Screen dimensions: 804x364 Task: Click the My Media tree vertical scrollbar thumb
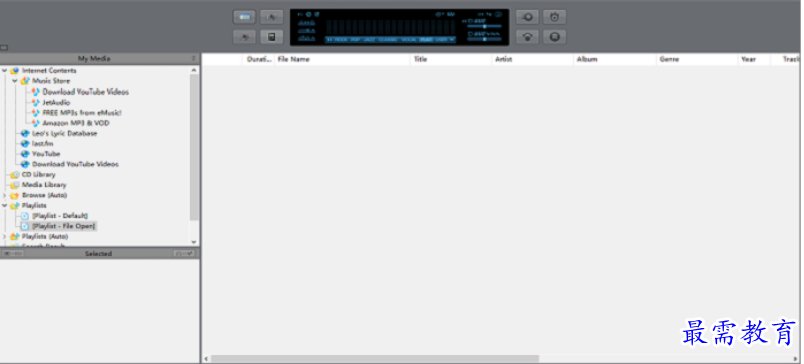[x=194, y=148]
